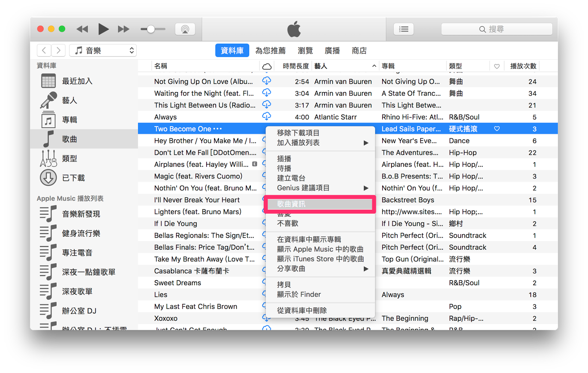Select the song Sweet Dreams

pyautogui.click(x=178, y=283)
